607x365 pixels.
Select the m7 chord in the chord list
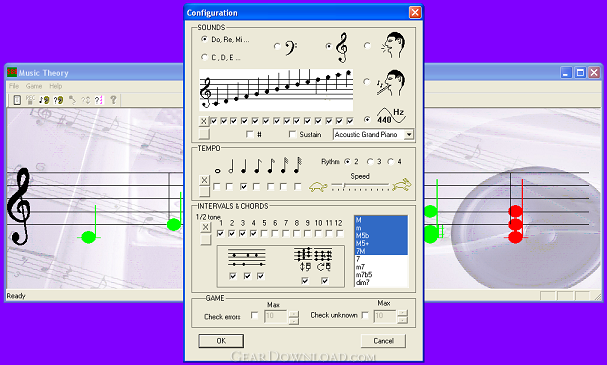coord(360,267)
